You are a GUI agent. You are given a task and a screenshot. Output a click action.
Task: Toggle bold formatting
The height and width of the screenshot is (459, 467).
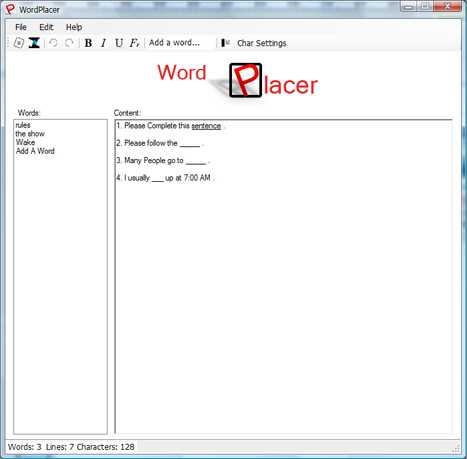coord(88,43)
